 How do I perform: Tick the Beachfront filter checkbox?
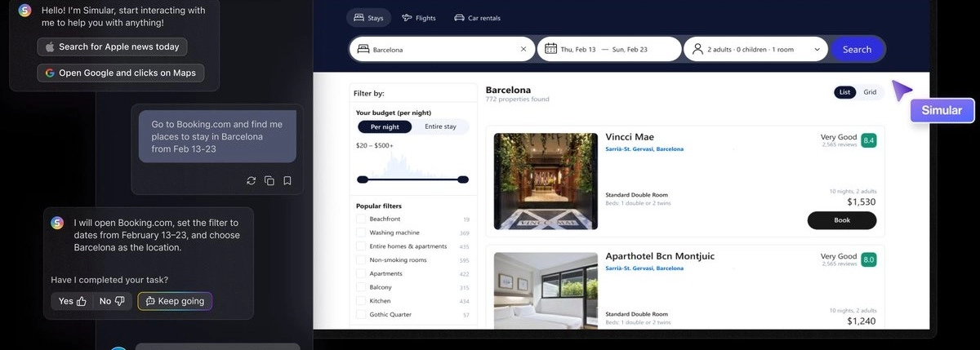tap(361, 219)
